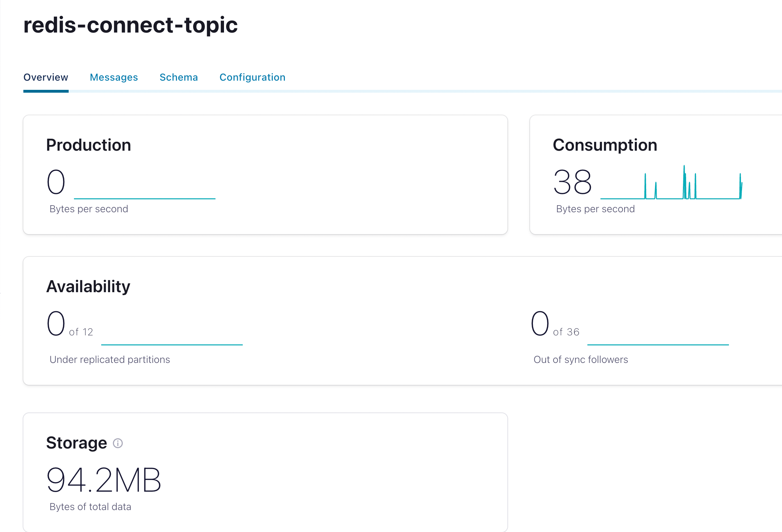The width and height of the screenshot is (782, 532).
Task: Click the redis-connect-topic page title
Action: pos(131,25)
